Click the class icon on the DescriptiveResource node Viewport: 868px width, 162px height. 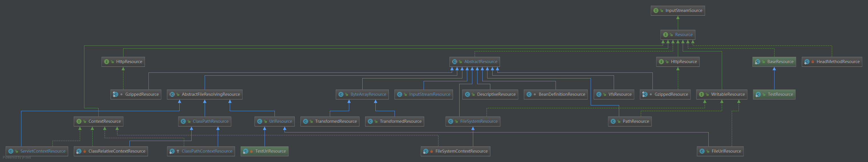[468, 94]
